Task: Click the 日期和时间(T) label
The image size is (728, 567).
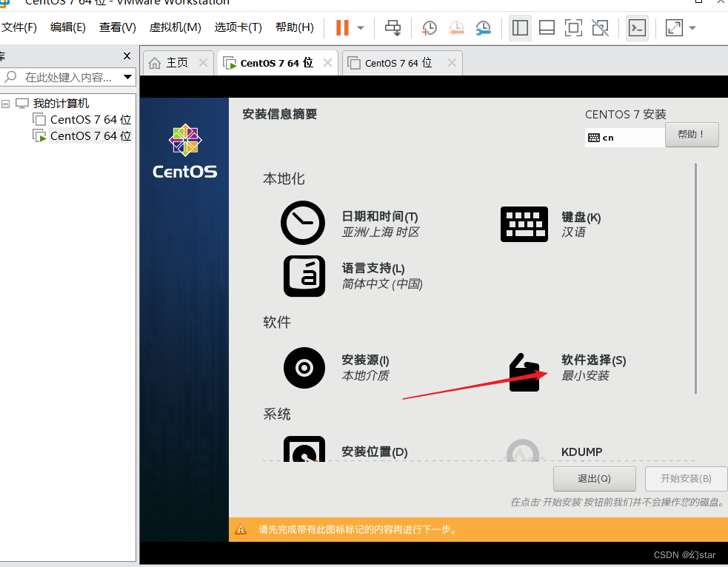Action: (x=380, y=217)
